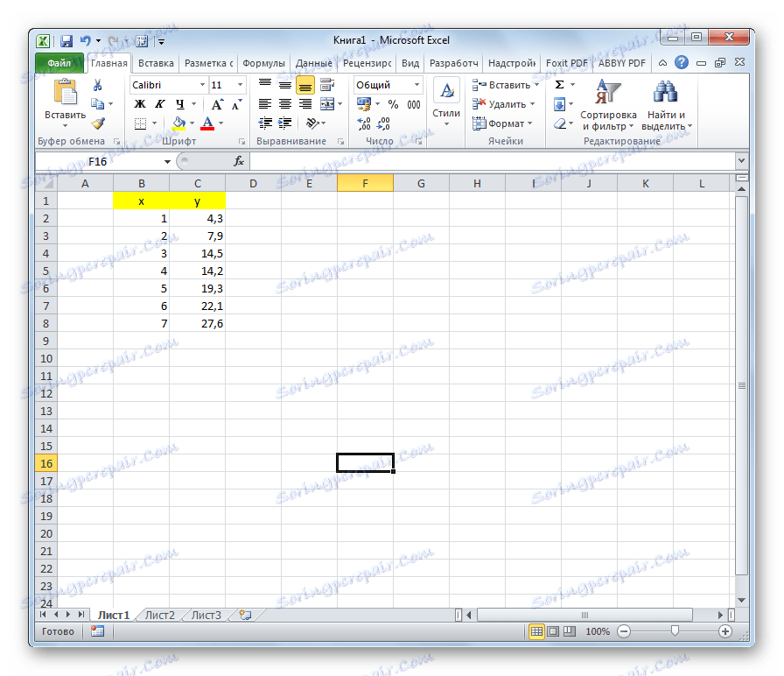This screenshot has height=676, width=784.
Task: Zoom out with the minus button
Action: (624, 631)
